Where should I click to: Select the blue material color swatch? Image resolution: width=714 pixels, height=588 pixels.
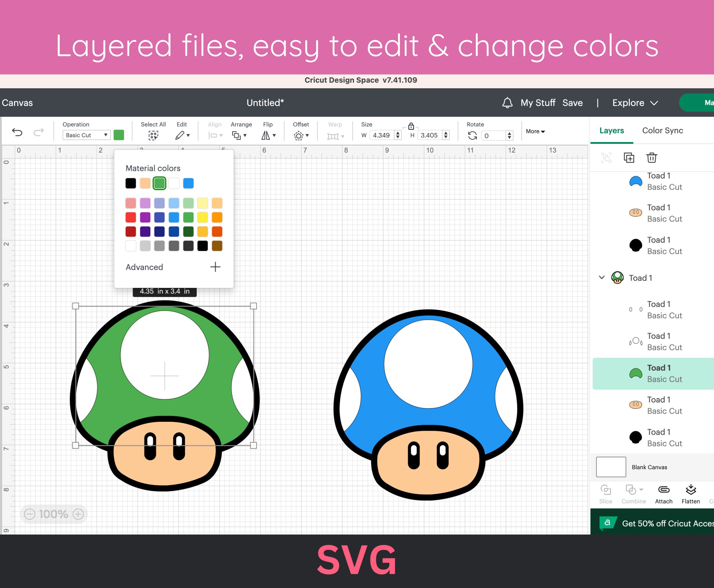click(x=188, y=183)
